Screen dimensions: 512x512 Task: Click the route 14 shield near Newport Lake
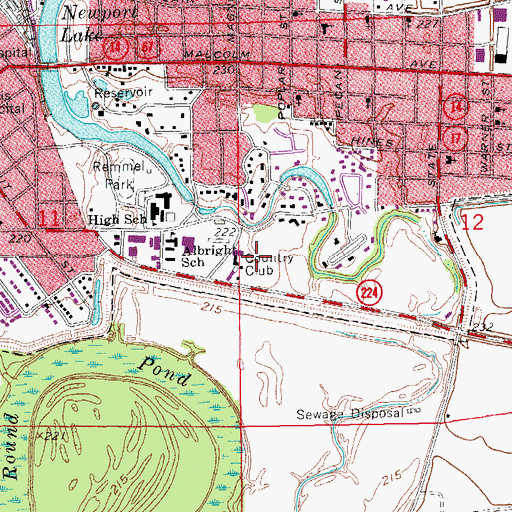[115, 47]
